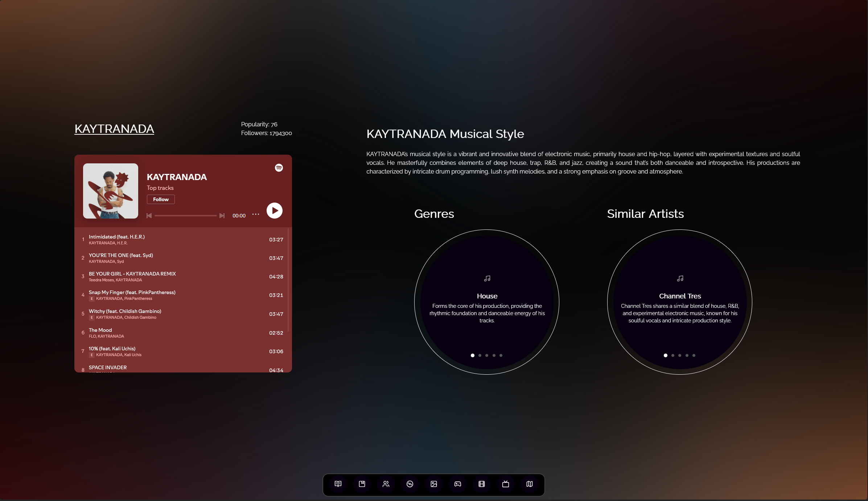Viewport: 868px width, 501px height.
Task: Click the Channel Tres card title
Action: coord(680,296)
